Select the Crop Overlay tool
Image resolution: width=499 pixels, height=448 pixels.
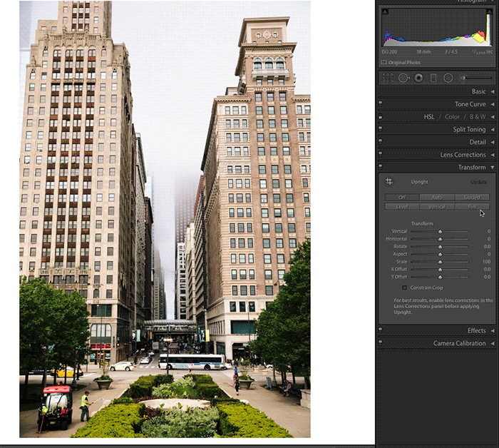coord(388,78)
